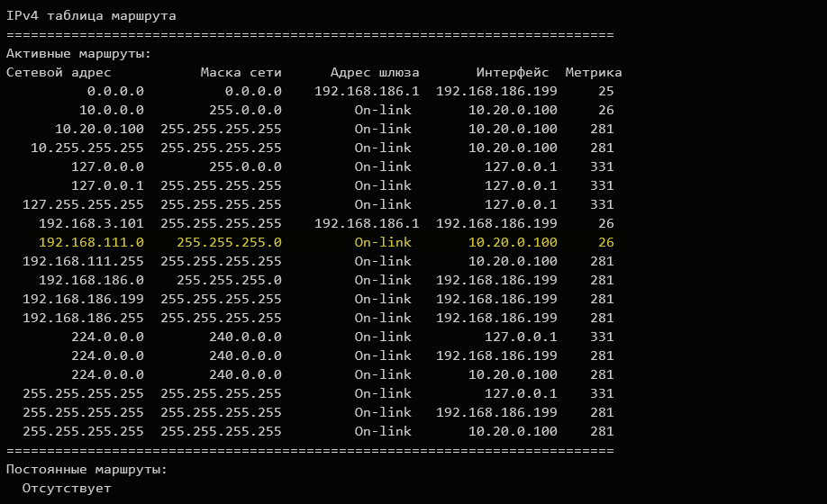The image size is (827, 504).
Task: Click the yellow netmask 255.255.255.0
Action: (x=229, y=243)
